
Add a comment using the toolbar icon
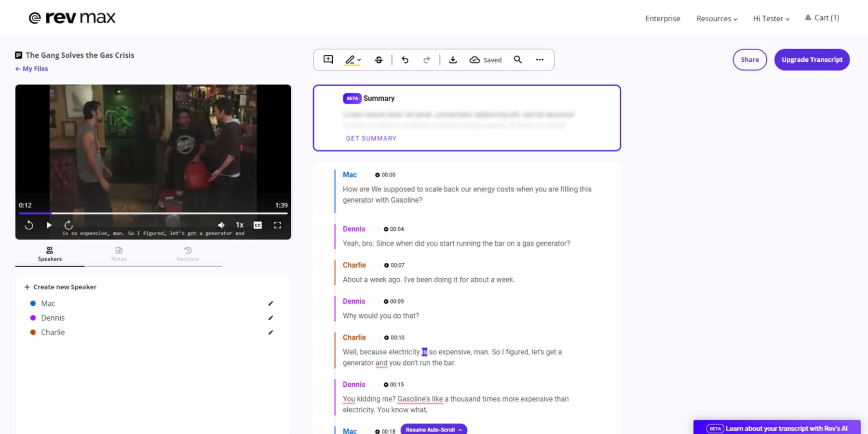coord(328,59)
